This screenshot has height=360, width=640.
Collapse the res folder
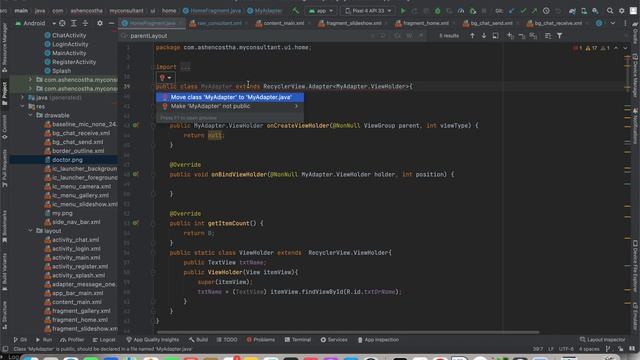pos(22,107)
